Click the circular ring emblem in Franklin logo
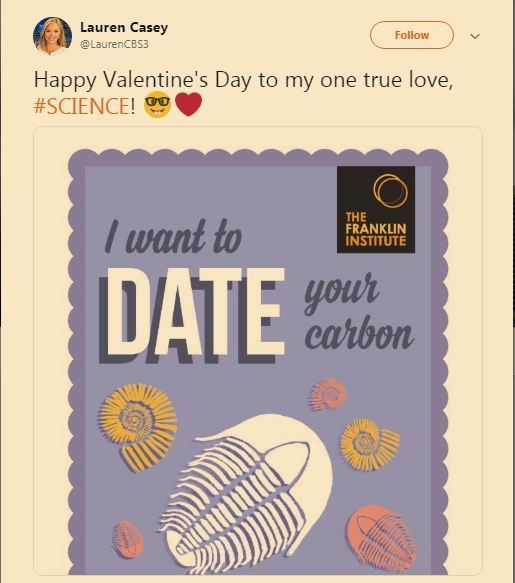The width and height of the screenshot is (515, 583). 390,191
